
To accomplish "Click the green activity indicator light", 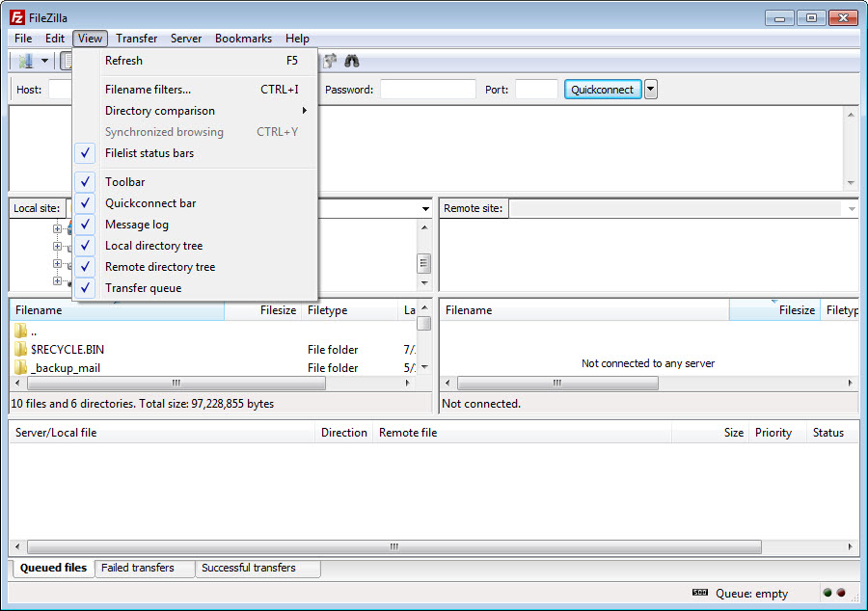I will [827, 593].
